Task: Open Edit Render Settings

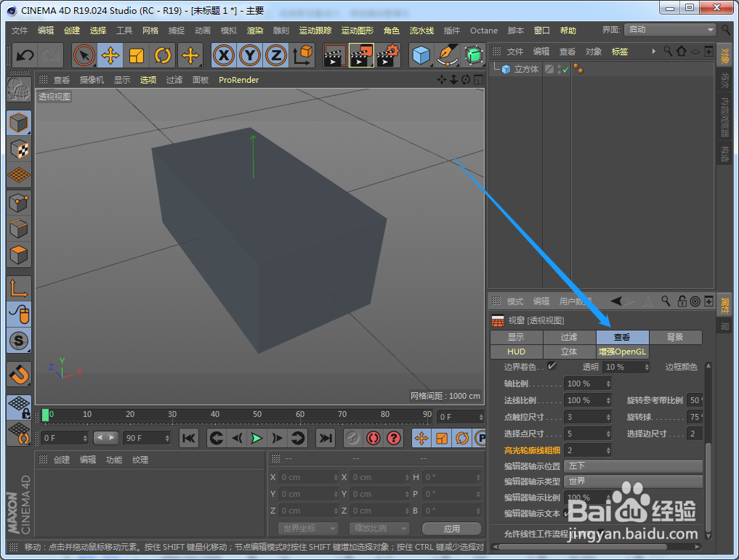Action: 388,56
